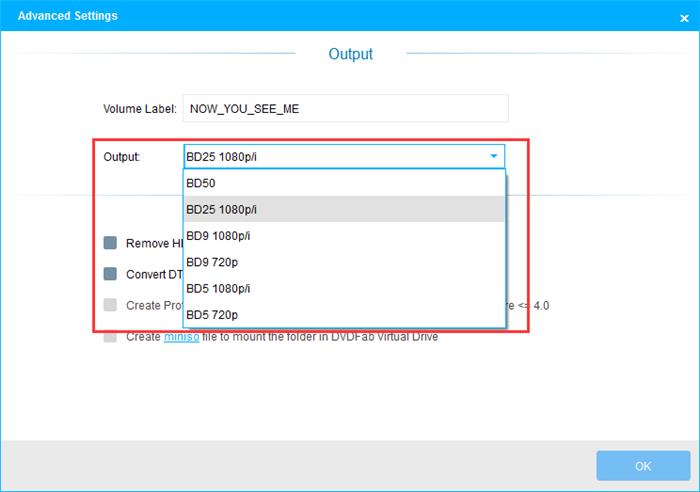Choose BD5 720p output option

(343, 315)
